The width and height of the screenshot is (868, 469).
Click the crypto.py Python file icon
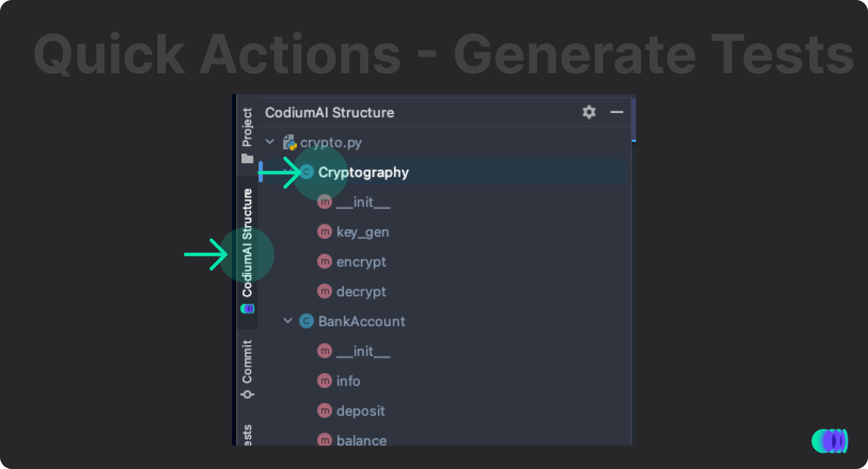click(290, 142)
